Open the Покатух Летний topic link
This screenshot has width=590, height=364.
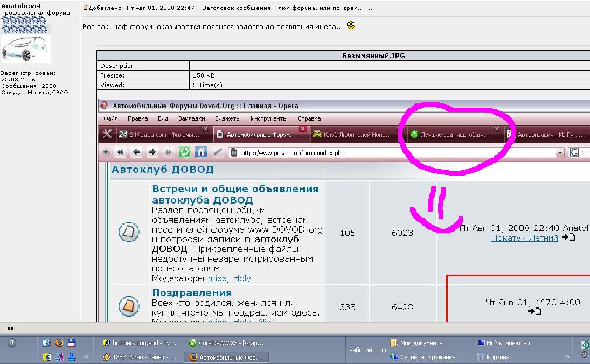click(x=524, y=237)
